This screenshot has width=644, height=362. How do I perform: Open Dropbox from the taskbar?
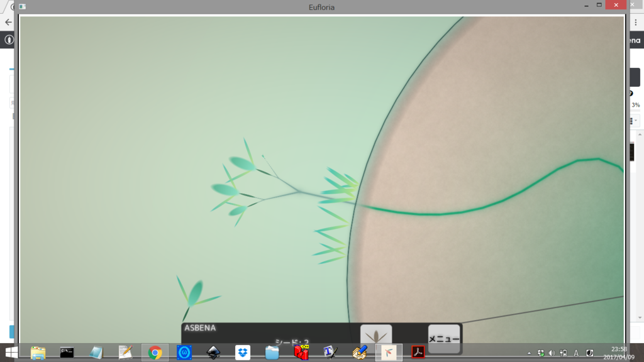click(242, 353)
